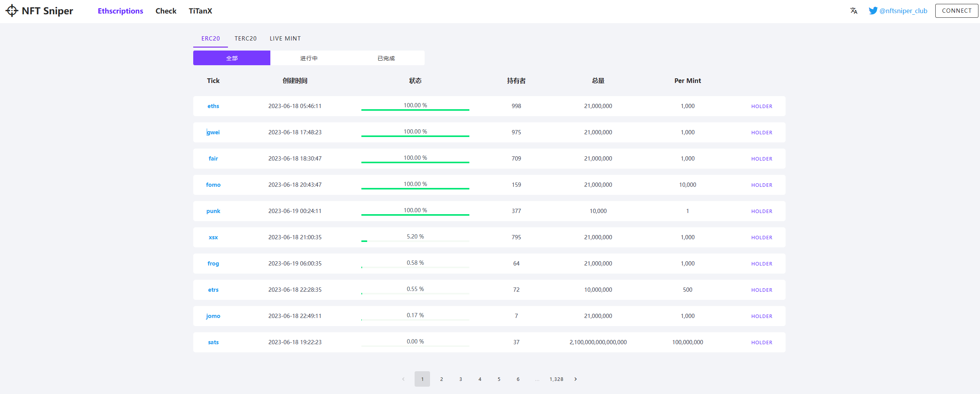980x394 pixels.
Task: View HOLDER for the frog row
Action: tap(761, 264)
